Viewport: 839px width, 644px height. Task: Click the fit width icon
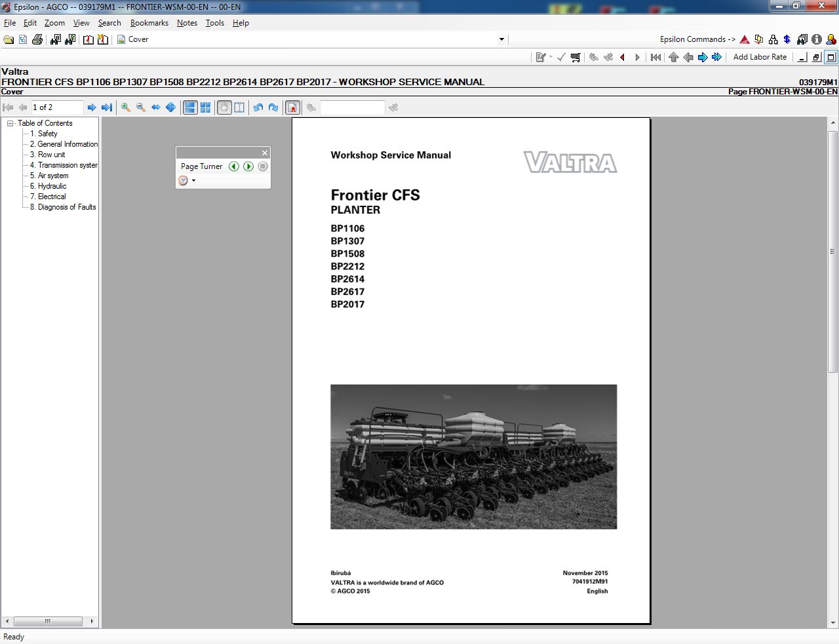(156, 107)
